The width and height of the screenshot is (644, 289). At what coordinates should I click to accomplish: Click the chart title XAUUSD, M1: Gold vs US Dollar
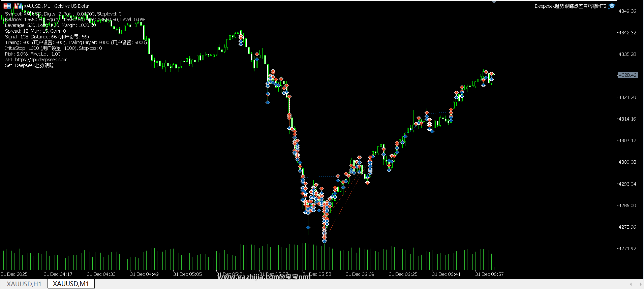point(56,6)
